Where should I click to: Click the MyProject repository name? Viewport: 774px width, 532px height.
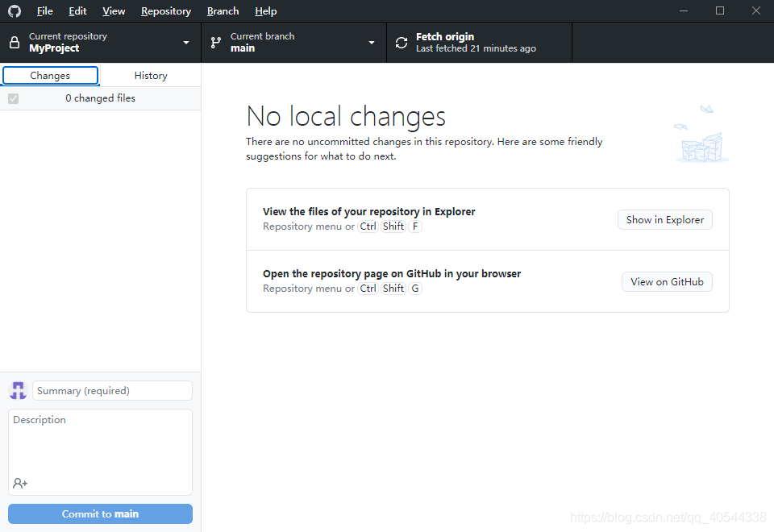point(54,48)
